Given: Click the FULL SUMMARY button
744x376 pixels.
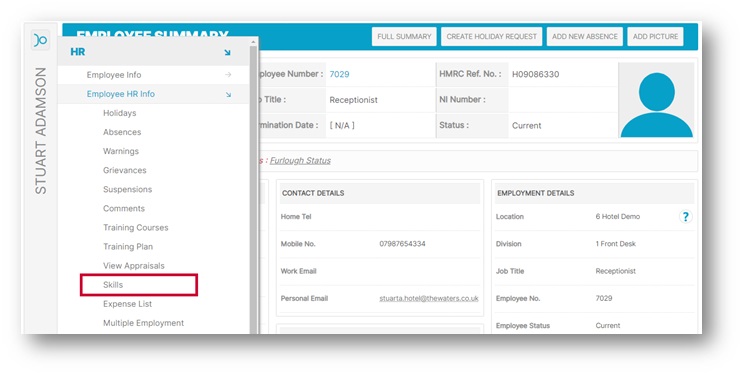Looking at the screenshot, I should pos(404,37).
